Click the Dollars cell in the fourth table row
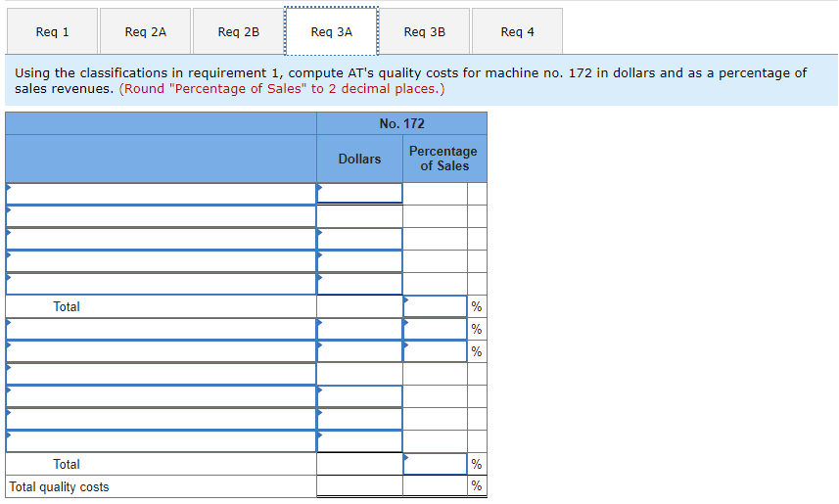The image size is (839, 504). click(x=359, y=261)
